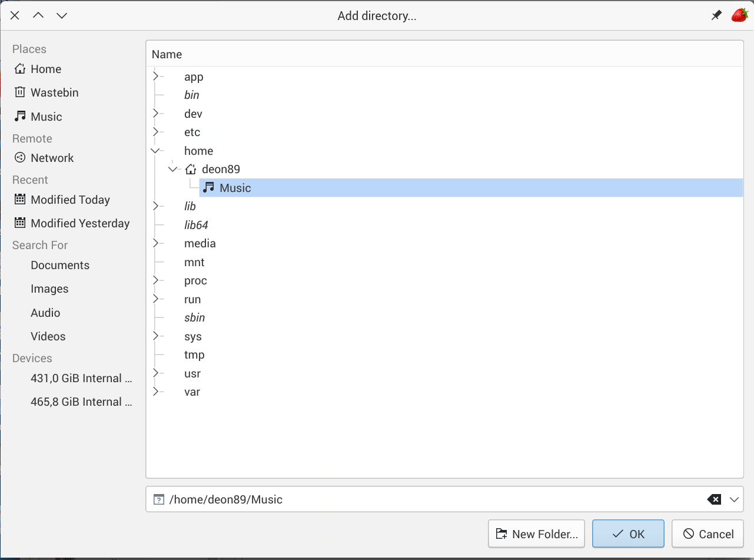Expand the run folder
The image size is (754, 560).
(156, 299)
